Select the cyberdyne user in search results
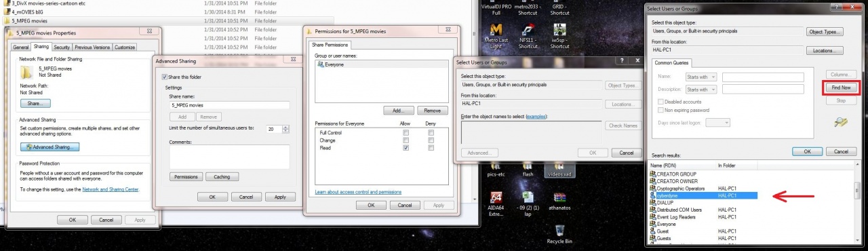868x251 pixels. click(703, 195)
